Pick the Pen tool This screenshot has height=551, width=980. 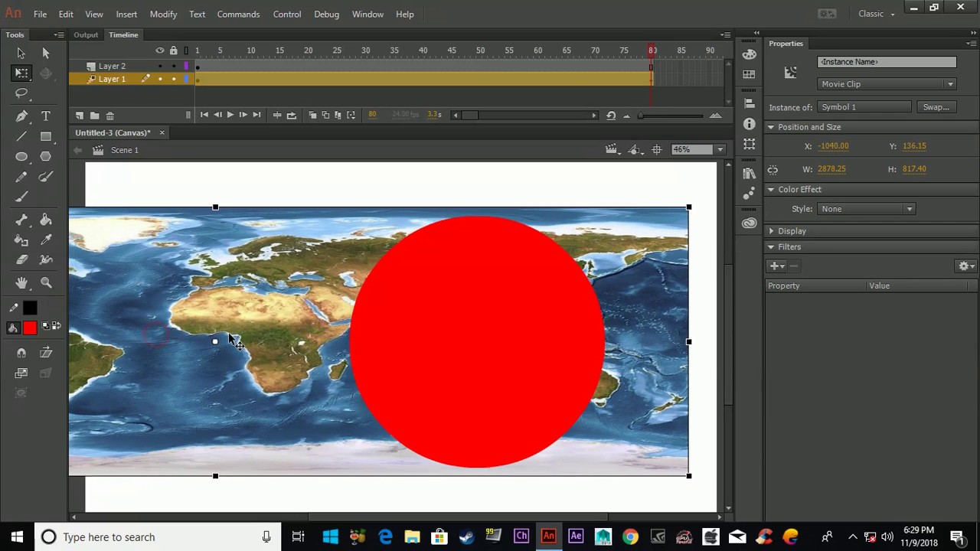[x=21, y=116]
